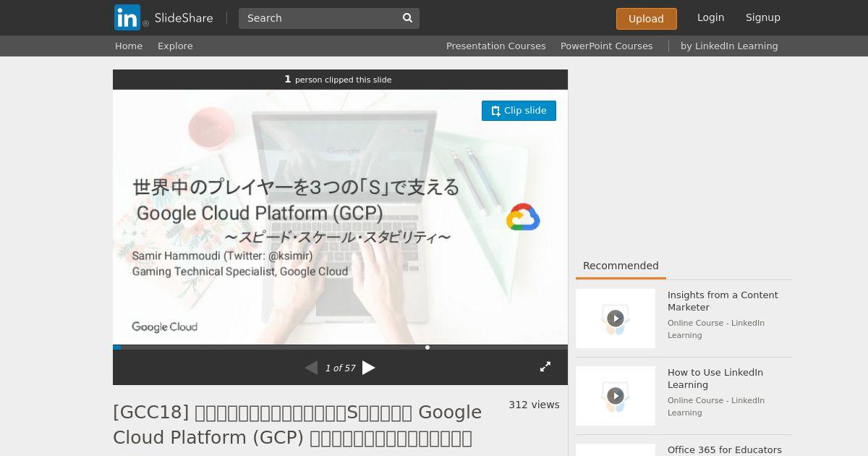This screenshot has height=456, width=868.
Task: Advance to next slide arrow
Action: click(x=369, y=368)
